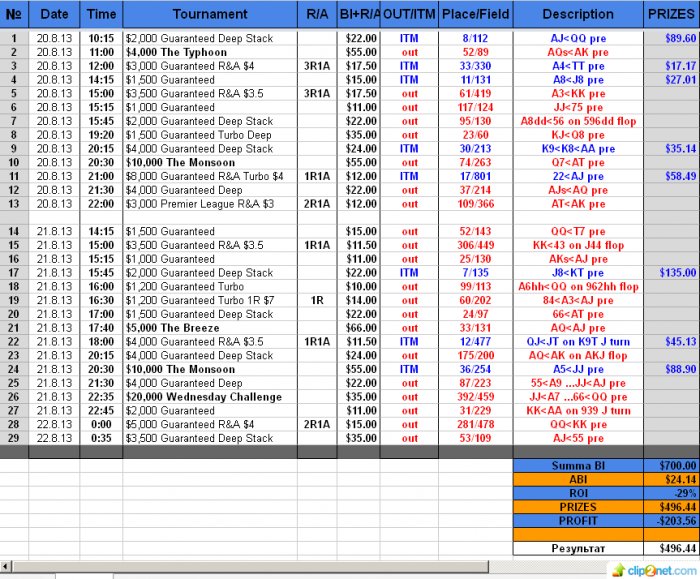Select description 'KK<AA on 939 J turn'
Screen dimensions: 700x579
[x=578, y=411]
